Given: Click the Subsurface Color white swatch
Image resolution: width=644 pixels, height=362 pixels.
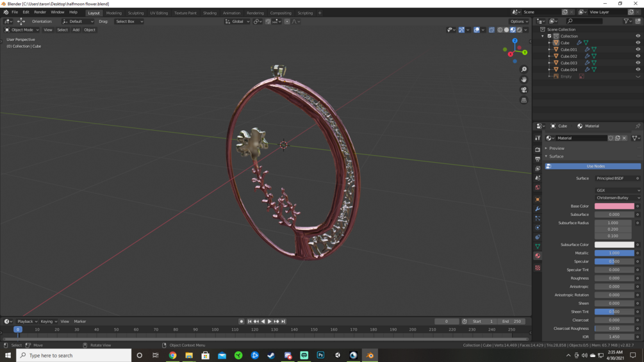Looking at the screenshot, I should (x=614, y=245).
